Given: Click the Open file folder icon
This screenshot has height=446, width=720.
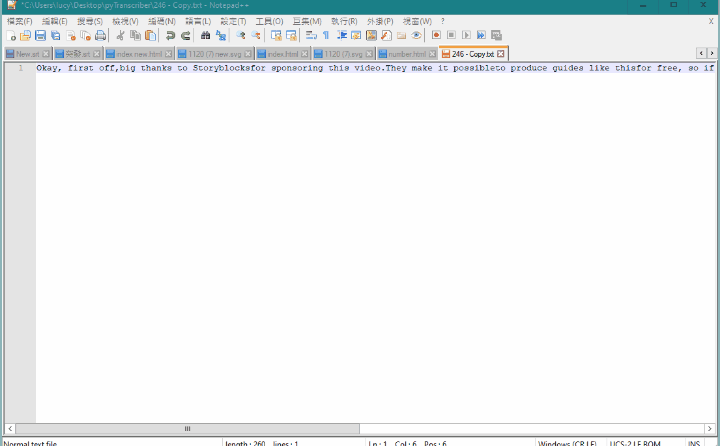Looking at the screenshot, I should pyautogui.click(x=25, y=35).
